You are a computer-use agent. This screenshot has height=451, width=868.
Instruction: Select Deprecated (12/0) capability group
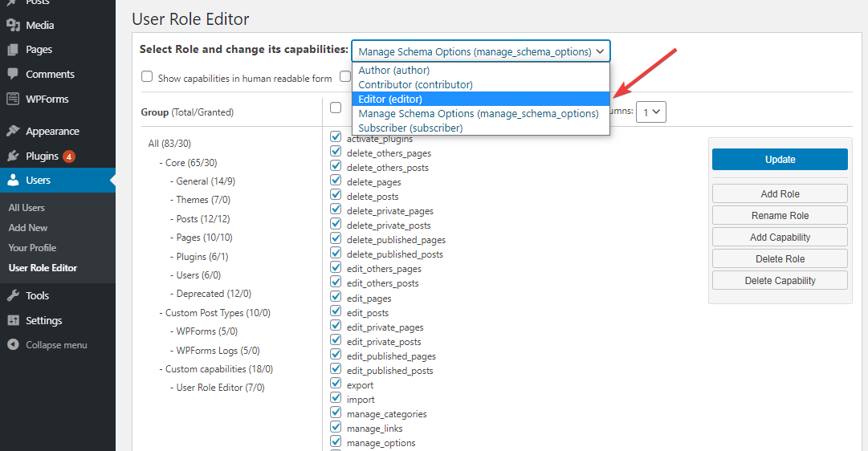[214, 293]
